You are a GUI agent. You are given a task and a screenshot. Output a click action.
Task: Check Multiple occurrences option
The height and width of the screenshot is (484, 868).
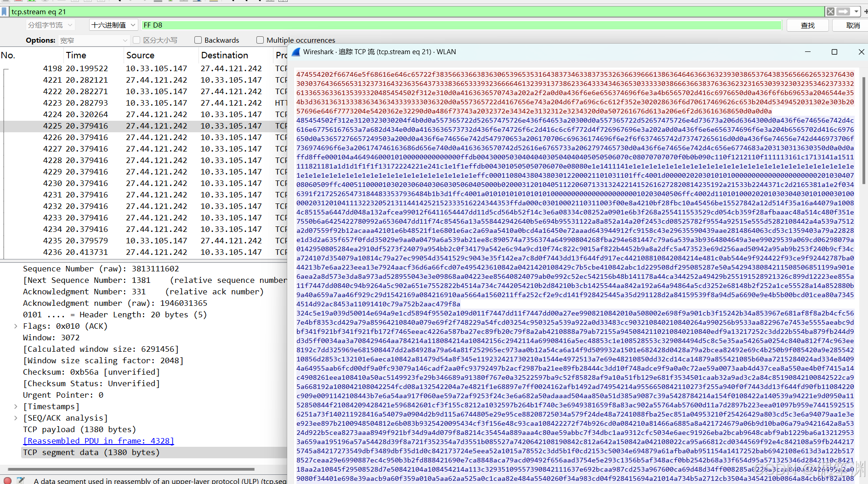[x=260, y=40]
